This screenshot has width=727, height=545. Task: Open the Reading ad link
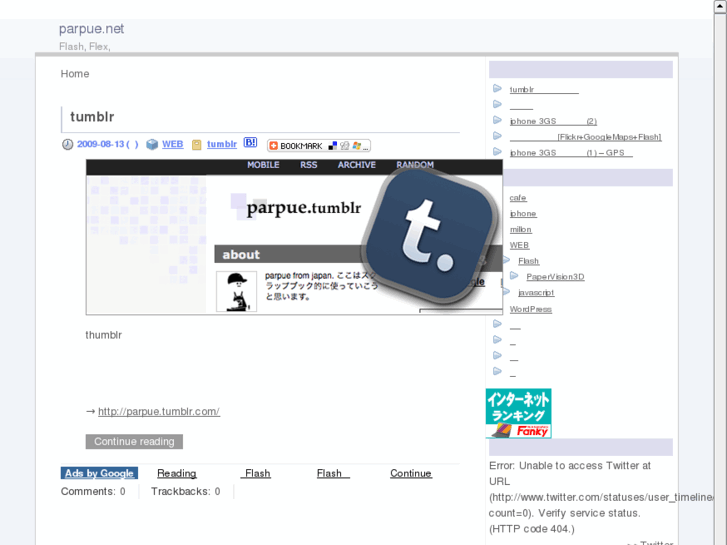(177, 474)
